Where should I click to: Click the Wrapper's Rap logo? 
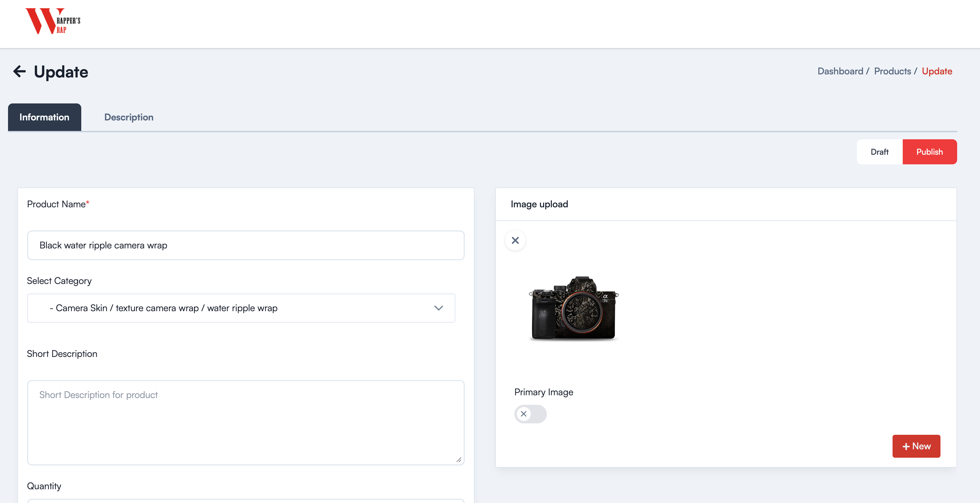pyautogui.click(x=52, y=21)
